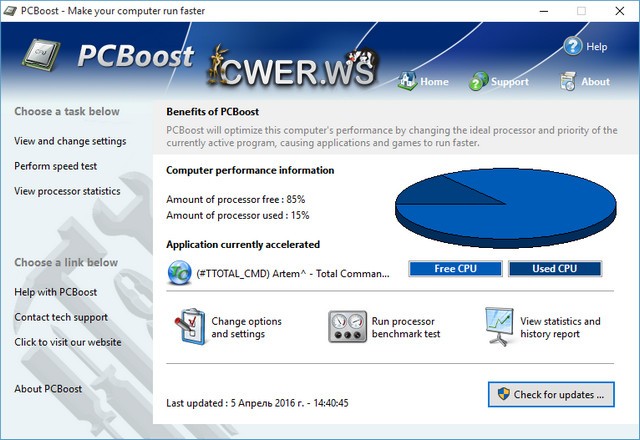The image size is (640, 440).
Task: Open the About icon in header
Action: pyautogui.click(x=568, y=81)
